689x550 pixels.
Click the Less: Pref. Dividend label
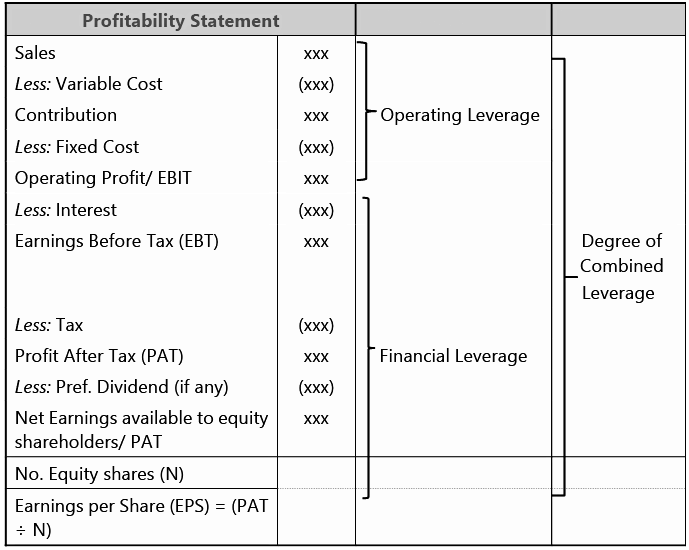click(121, 387)
